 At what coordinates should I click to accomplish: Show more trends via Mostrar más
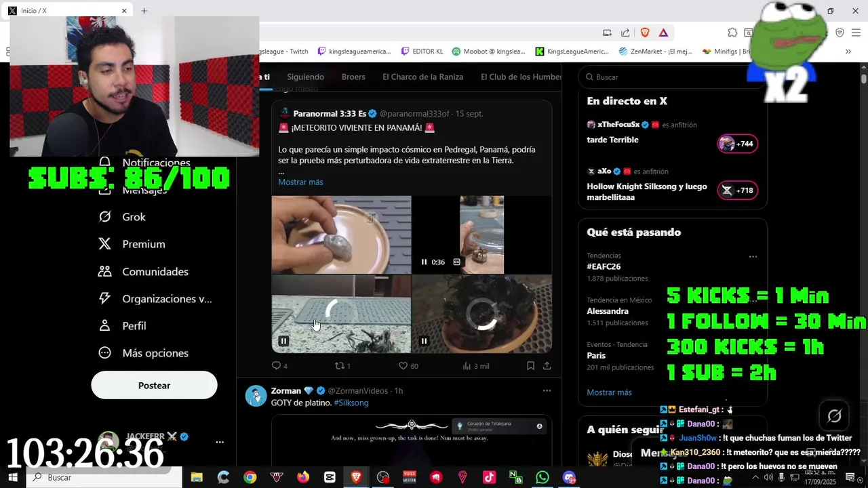[x=609, y=392]
